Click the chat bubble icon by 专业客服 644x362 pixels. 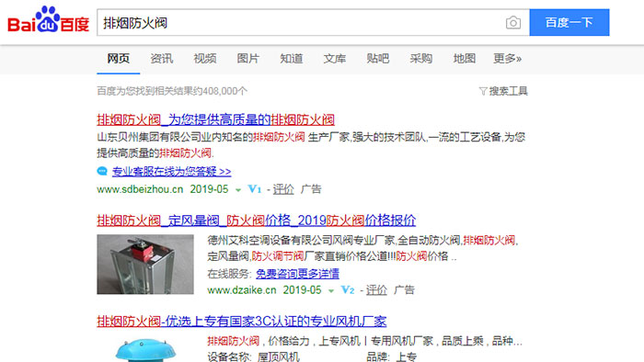pos(102,171)
